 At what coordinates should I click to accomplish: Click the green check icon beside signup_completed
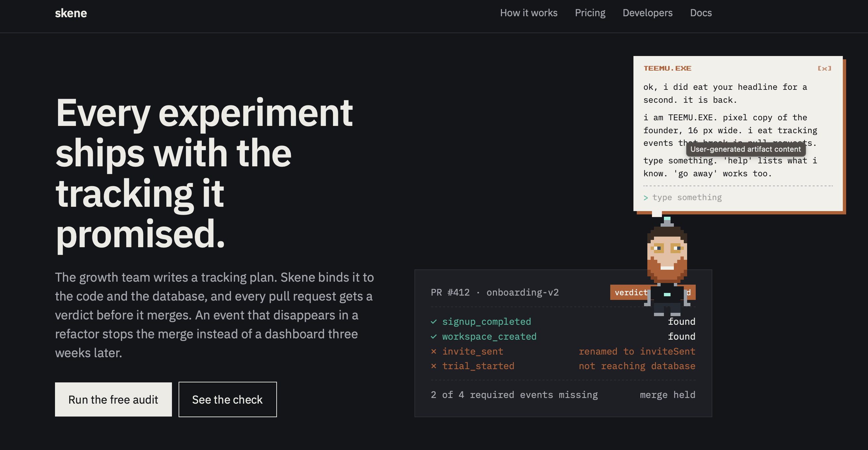click(x=434, y=322)
